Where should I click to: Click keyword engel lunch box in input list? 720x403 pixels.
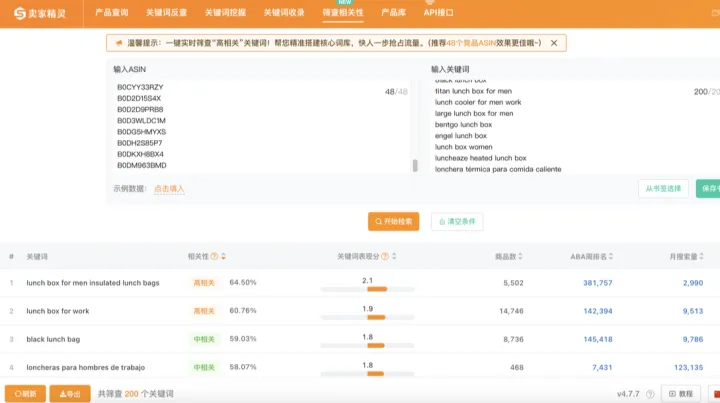pos(461,135)
